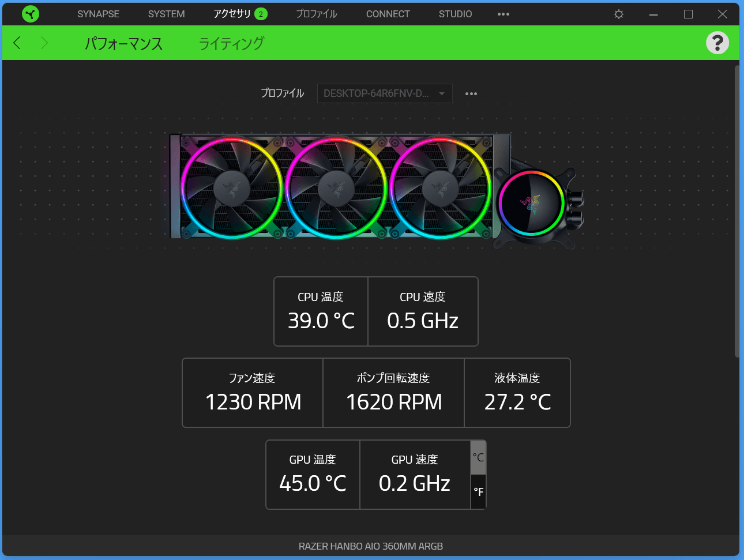Go forward with the right arrow
The image size is (744, 560).
tap(44, 43)
